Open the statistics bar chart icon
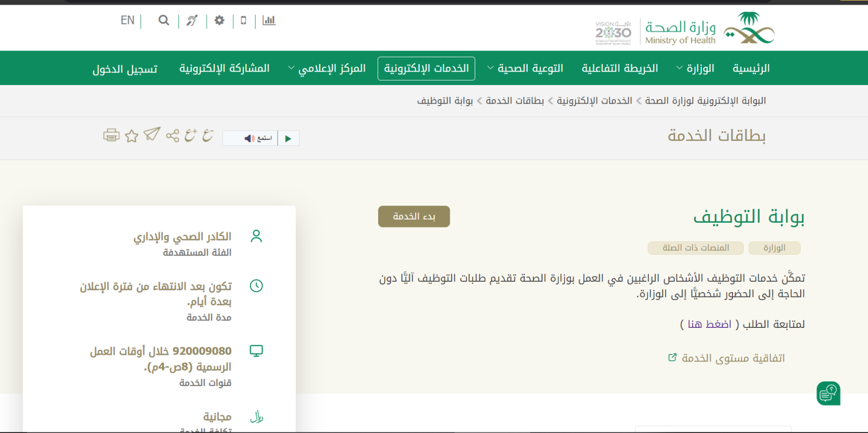Image resolution: width=868 pixels, height=433 pixels. 269,21
